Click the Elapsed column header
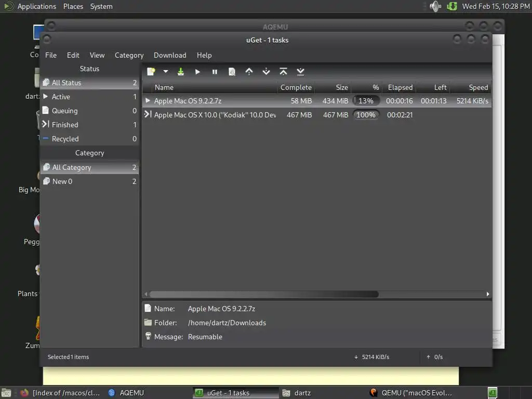The image size is (532, 399). click(399, 87)
